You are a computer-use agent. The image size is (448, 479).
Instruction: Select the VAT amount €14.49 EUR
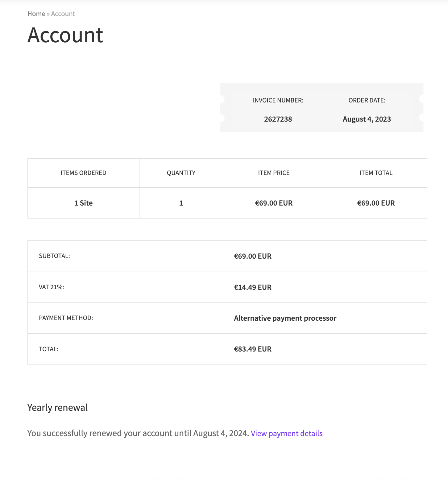[253, 287]
